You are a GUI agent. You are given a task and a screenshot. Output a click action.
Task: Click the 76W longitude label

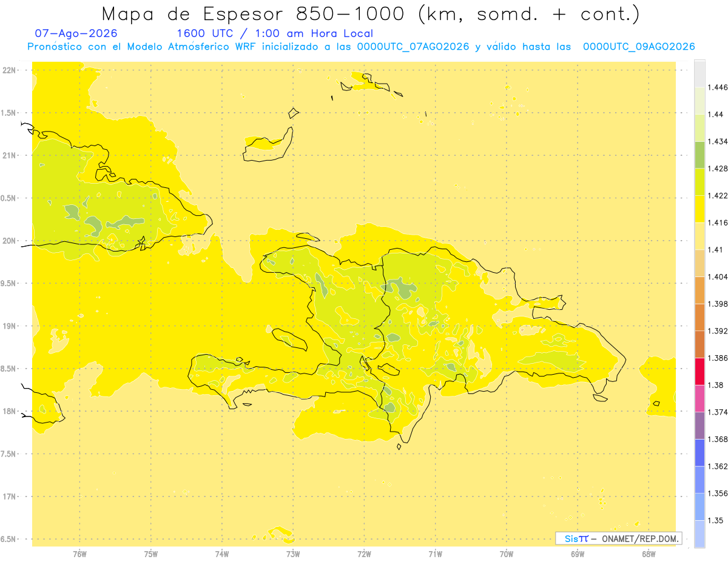[79, 554]
